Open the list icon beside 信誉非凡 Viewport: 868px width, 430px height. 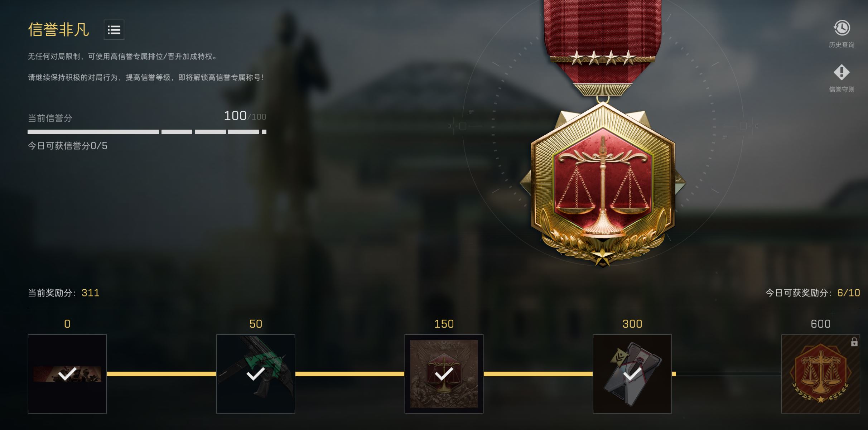click(x=114, y=30)
